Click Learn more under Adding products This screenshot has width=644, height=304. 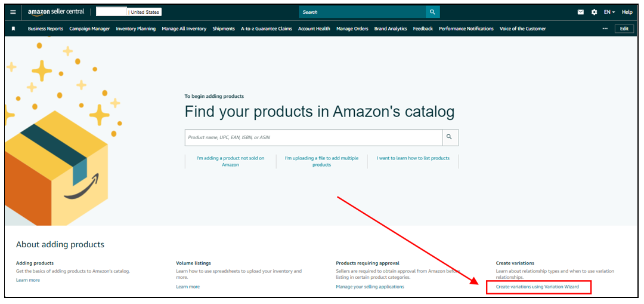click(28, 280)
